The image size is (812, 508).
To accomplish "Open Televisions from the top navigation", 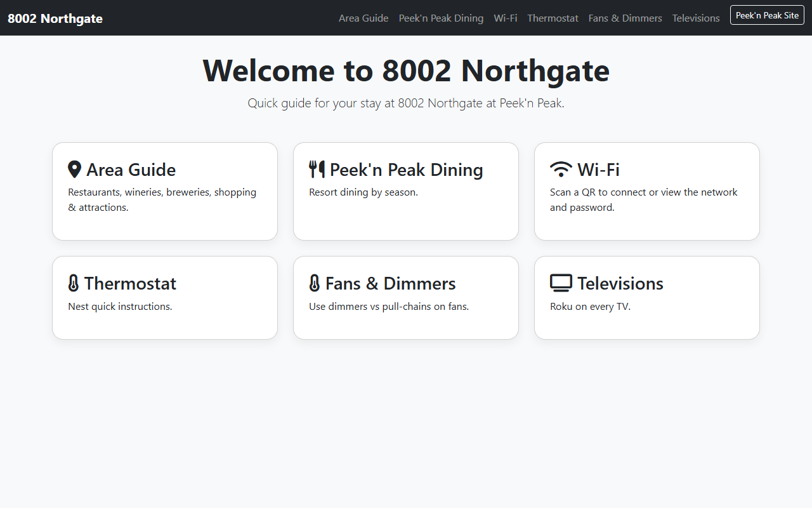I will (696, 18).
